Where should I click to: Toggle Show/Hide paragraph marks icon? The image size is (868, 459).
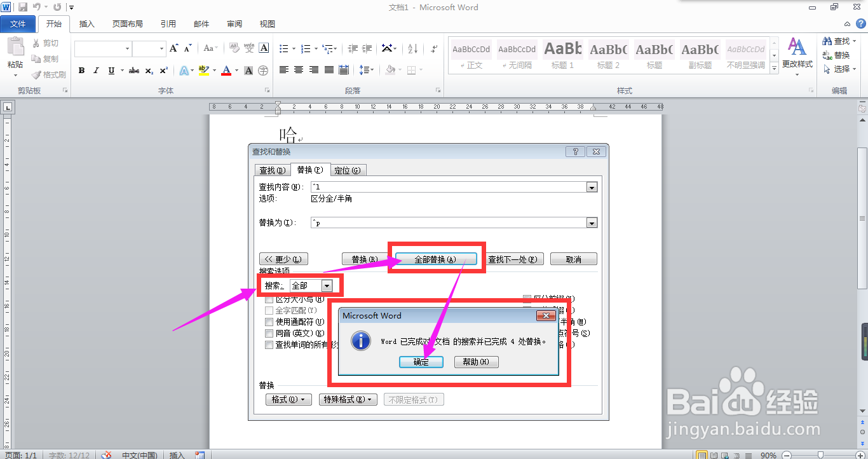click(x=434, y=48)
